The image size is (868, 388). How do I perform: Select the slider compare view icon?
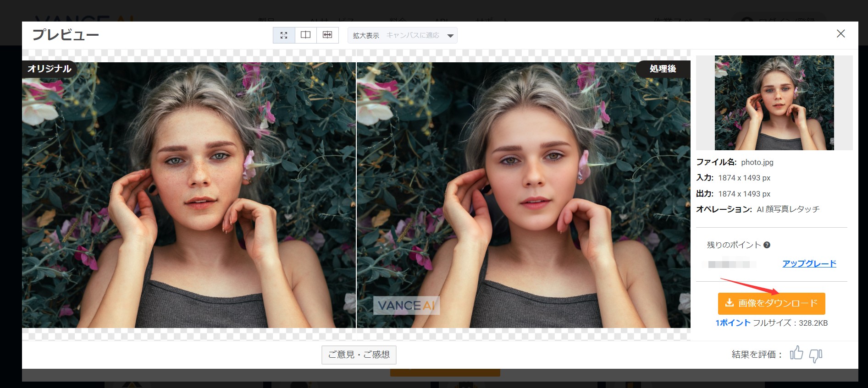click(327, 35)
